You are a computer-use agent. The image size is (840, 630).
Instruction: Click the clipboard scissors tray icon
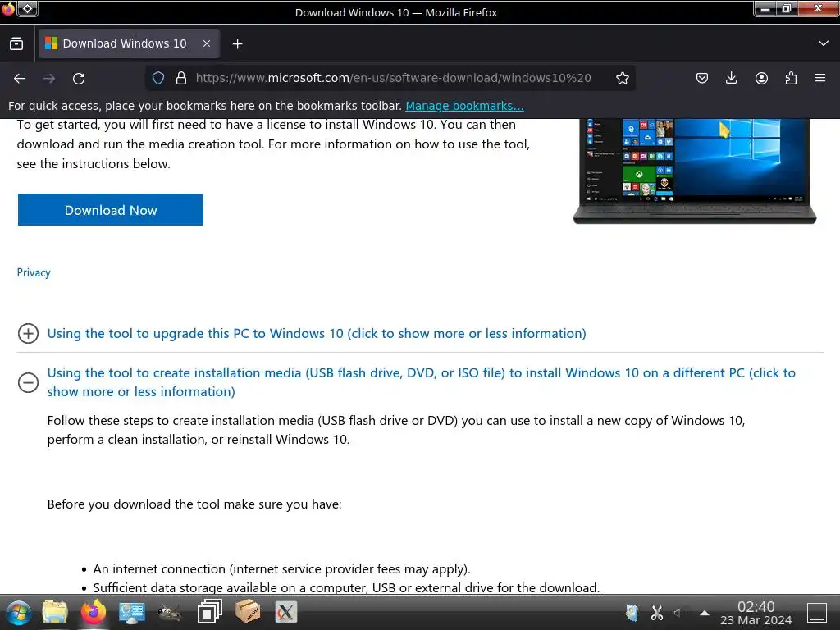coord(657,612)
